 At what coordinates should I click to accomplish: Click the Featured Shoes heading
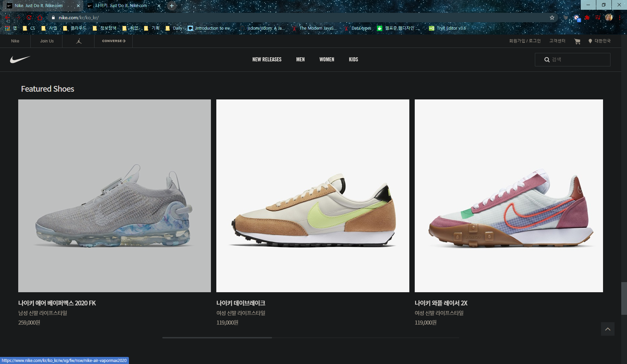pyautogui.click(x=48, y=89)
